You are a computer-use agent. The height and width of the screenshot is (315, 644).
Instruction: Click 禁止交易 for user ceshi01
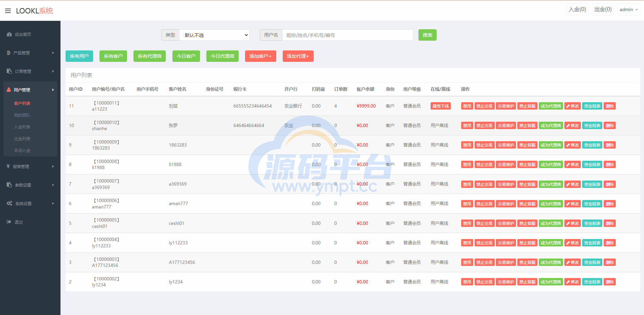pos(484,223)
